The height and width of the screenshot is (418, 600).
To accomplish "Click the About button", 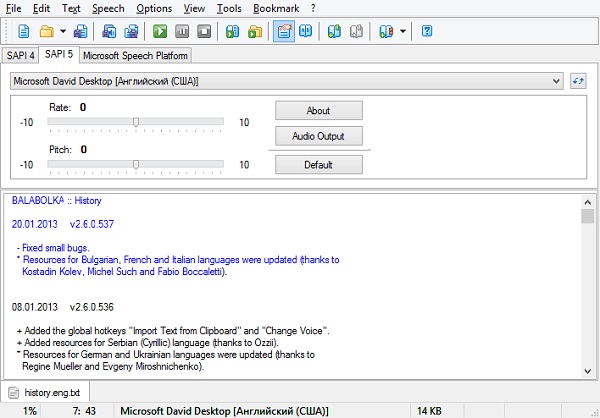I will [319, 111].
